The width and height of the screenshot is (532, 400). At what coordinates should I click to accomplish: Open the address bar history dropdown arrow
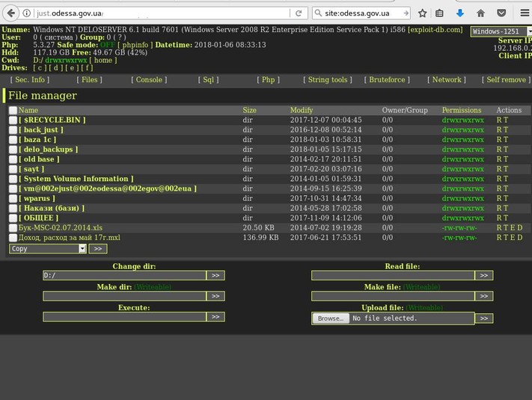[282, 13]
